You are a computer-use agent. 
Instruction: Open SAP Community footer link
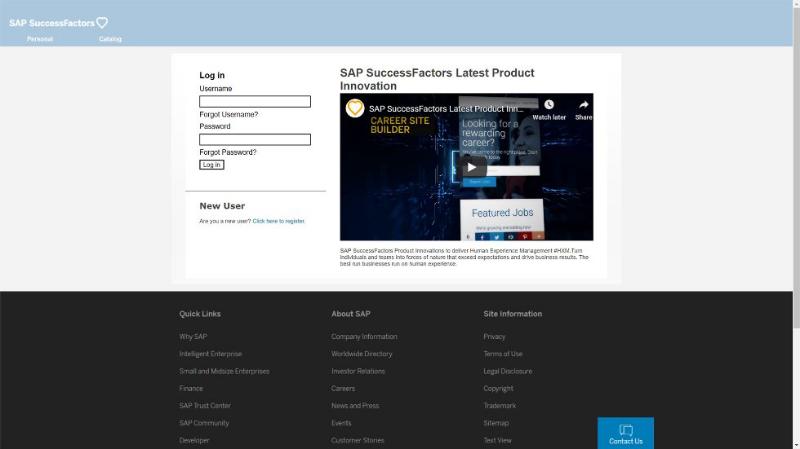(x=204, y=423)
